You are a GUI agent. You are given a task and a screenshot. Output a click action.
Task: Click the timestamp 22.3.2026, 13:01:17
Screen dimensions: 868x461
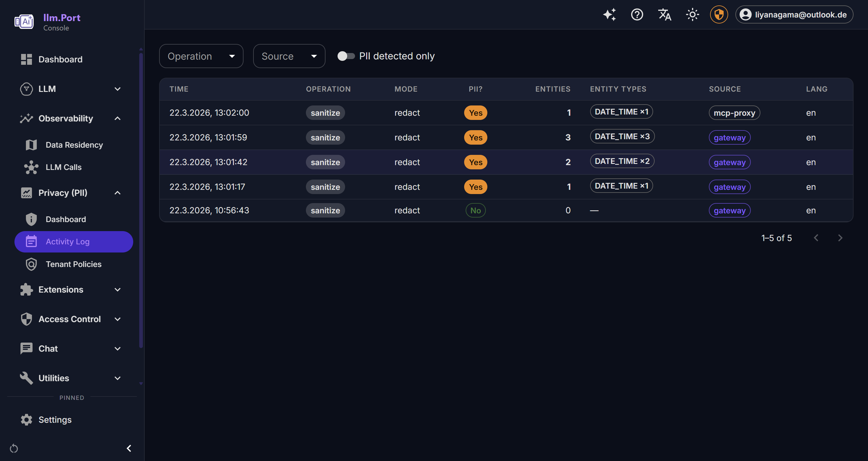tap(207, 187)
